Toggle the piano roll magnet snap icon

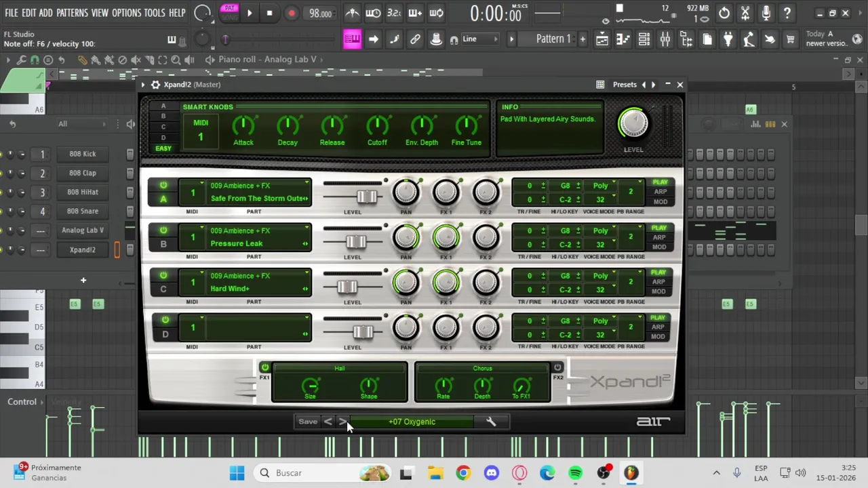(x=35, y=60)
